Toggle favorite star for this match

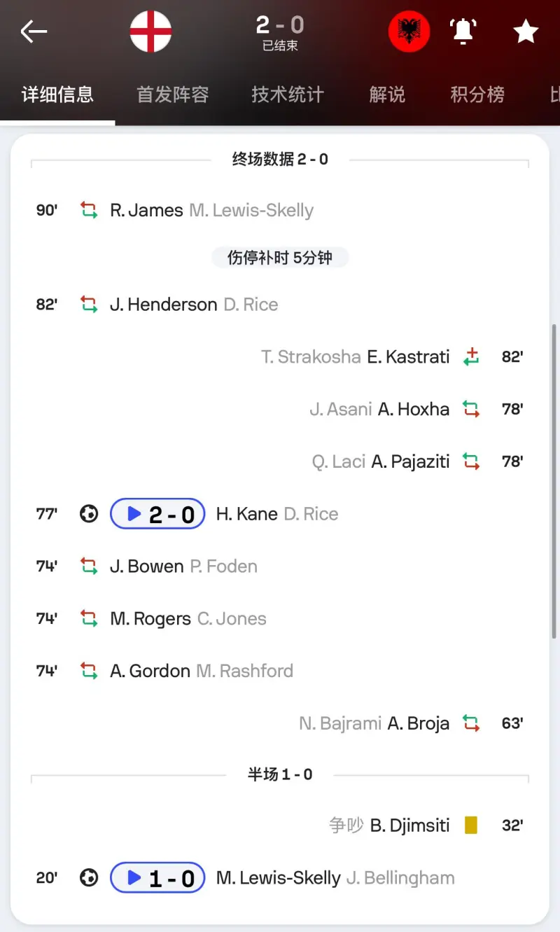click(526, 32)
